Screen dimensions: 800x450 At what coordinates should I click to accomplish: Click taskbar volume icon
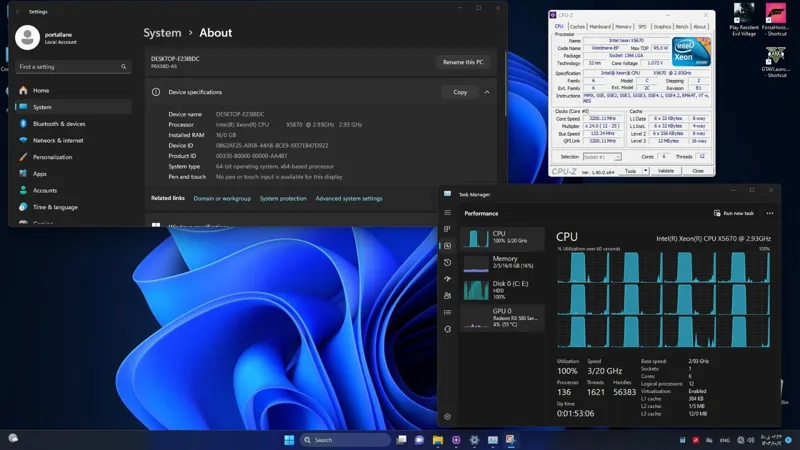click(750, 440)
